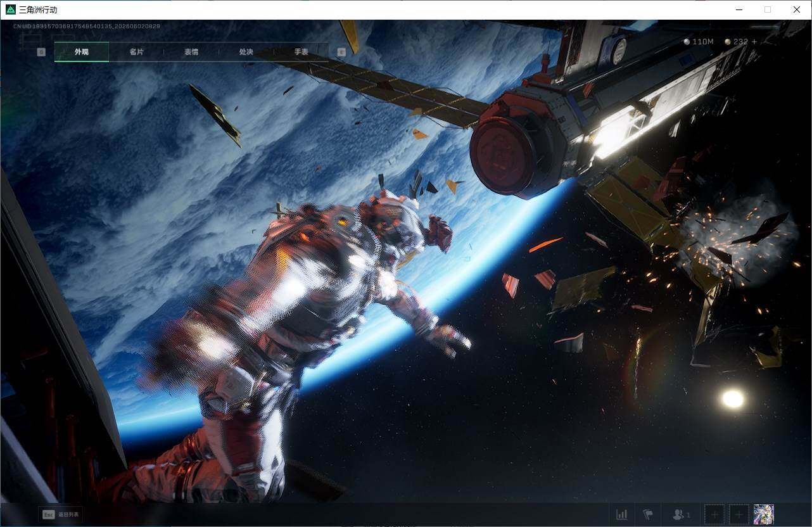
Task: Select the 手表 tab
Action: coord(301,52)
